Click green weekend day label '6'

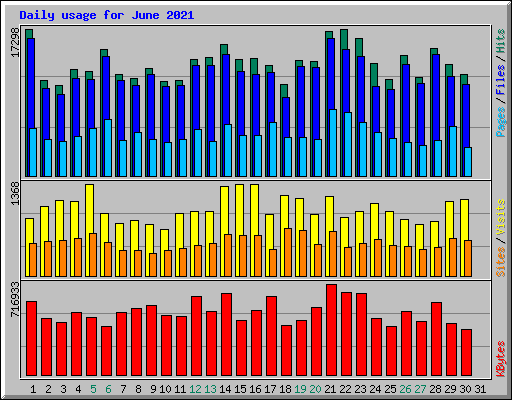click(x=108, y=389)
